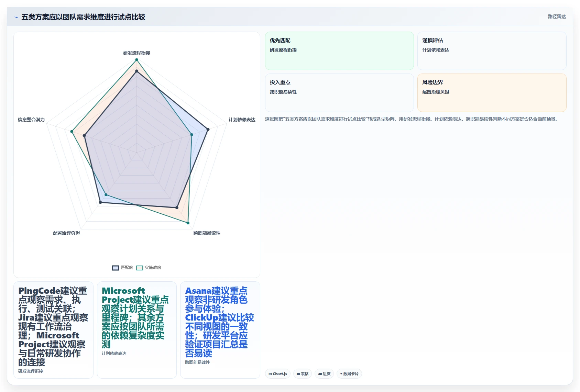Select the 进度 chip

[324, 374]
